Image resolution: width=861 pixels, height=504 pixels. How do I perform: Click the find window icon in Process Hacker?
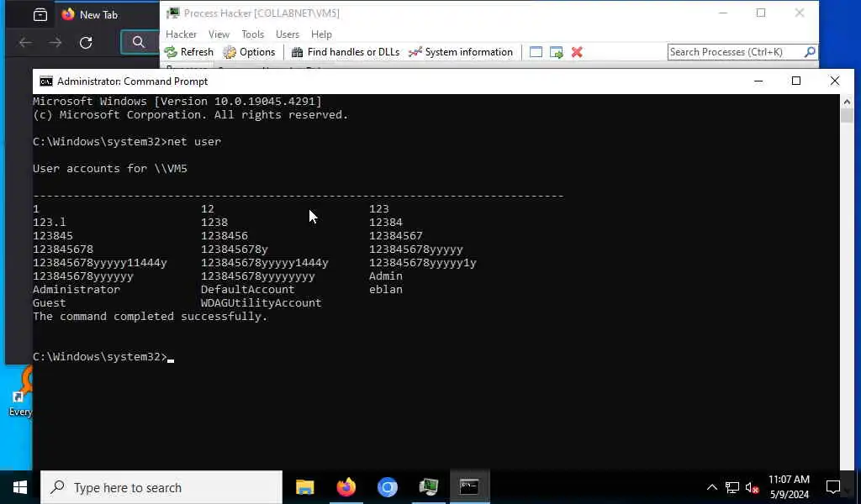click(x=536, y=52)
